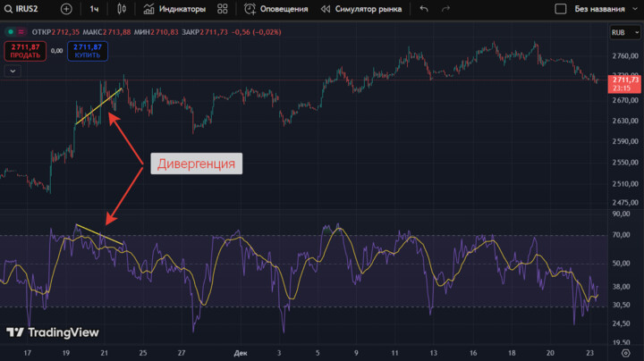This screenshot has width=644, height=361.
Task: Select the red 'Дивергенция' text annotation
Action: 196,164
